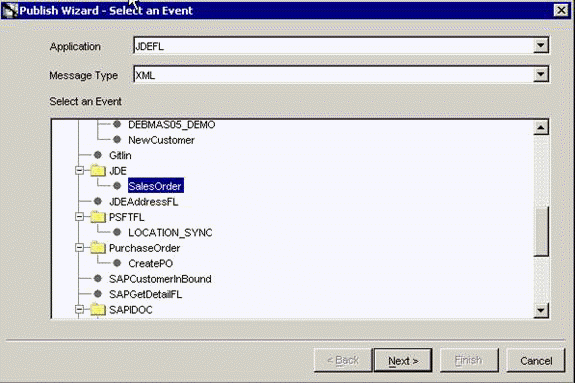Open the Message Type dropdown arrow

541,74
